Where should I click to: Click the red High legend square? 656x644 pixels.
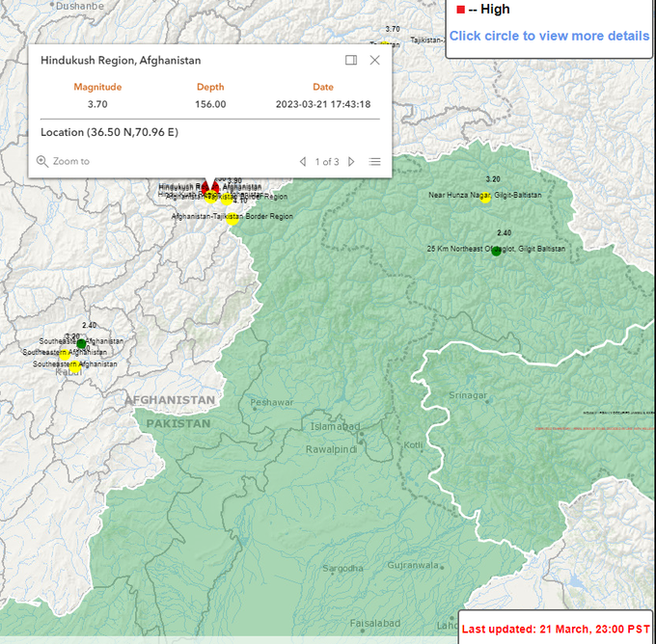pyautogui.click(x=460, y=10)
